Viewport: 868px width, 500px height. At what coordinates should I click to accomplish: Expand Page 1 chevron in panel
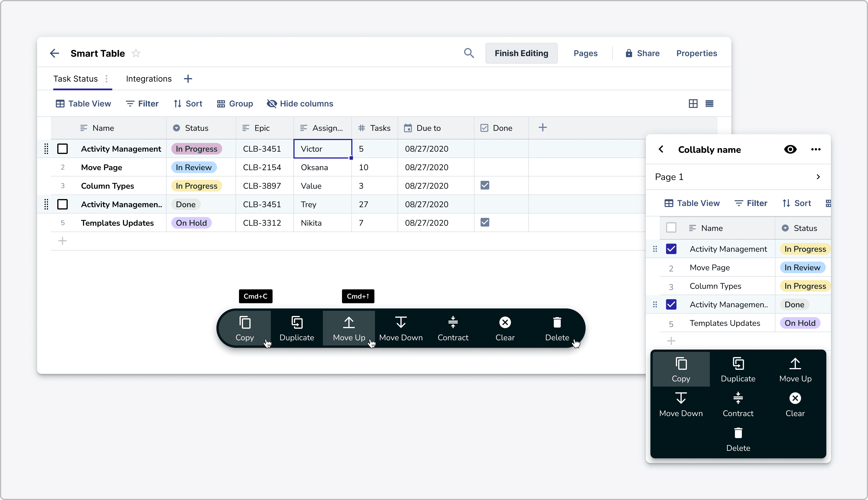(x=818, y=177)
